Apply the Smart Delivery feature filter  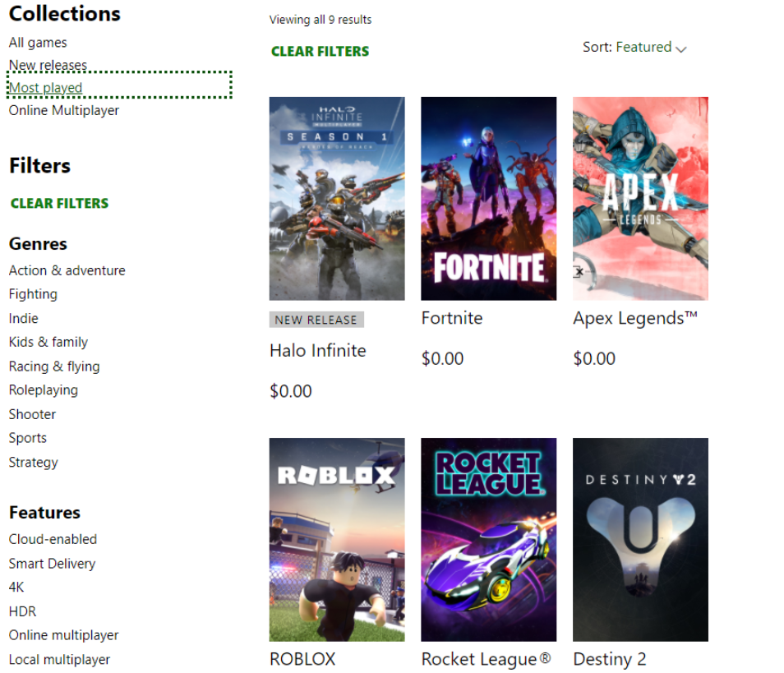[x=52, y=564]
